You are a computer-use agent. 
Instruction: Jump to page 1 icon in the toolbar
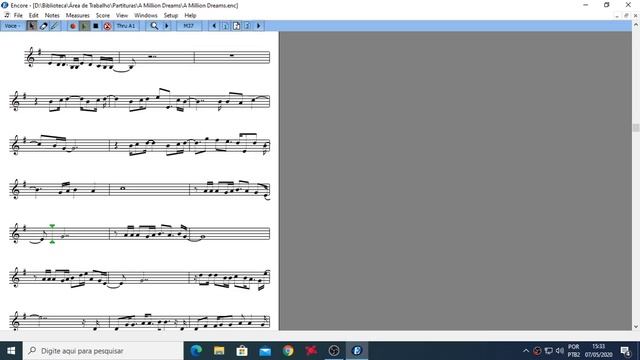pos(225,26)
